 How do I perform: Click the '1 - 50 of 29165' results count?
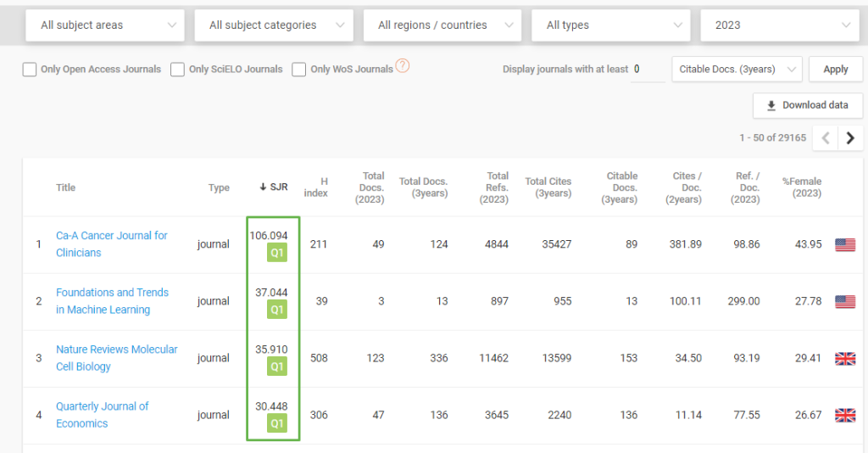pos(773,138)
